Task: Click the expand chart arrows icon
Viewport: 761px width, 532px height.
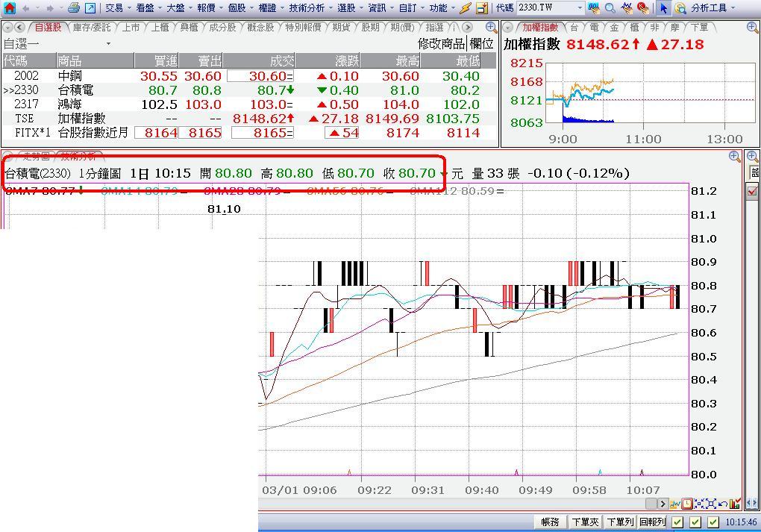Action: [711, 504]
